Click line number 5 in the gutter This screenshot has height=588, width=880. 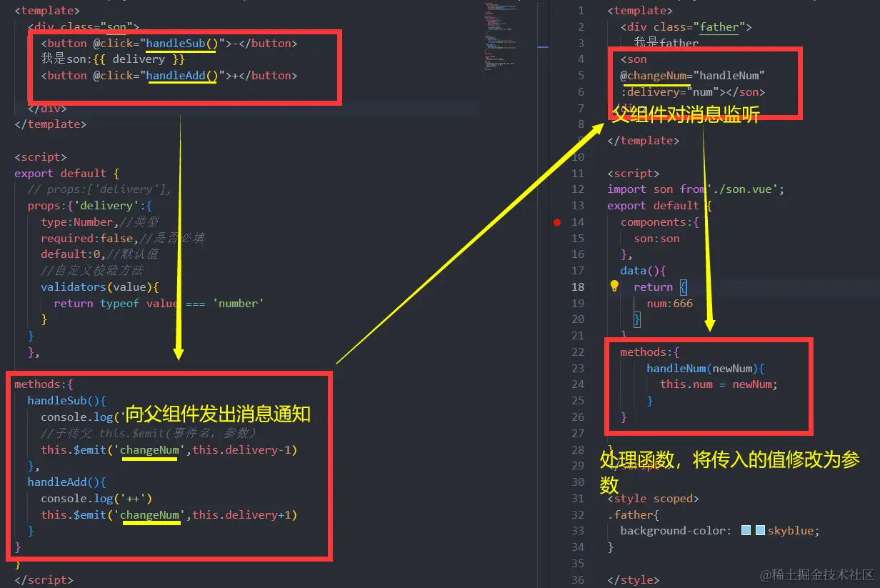coord(581,75)
